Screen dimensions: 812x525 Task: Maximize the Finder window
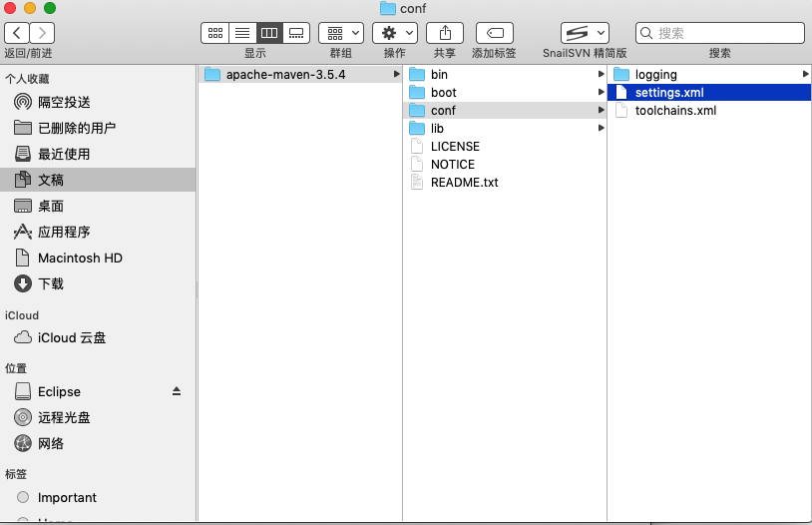(x=50, y=8)
